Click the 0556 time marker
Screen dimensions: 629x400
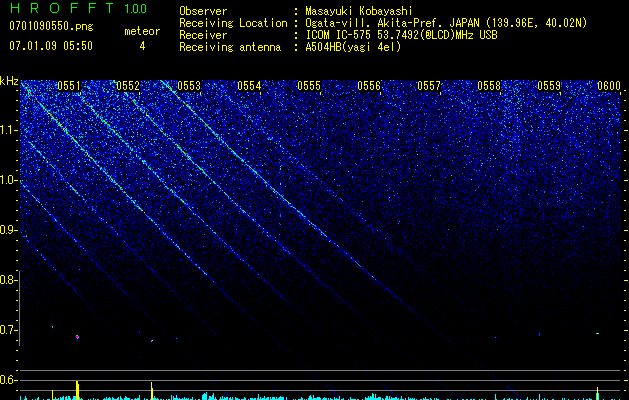click(x=369, y=86)
